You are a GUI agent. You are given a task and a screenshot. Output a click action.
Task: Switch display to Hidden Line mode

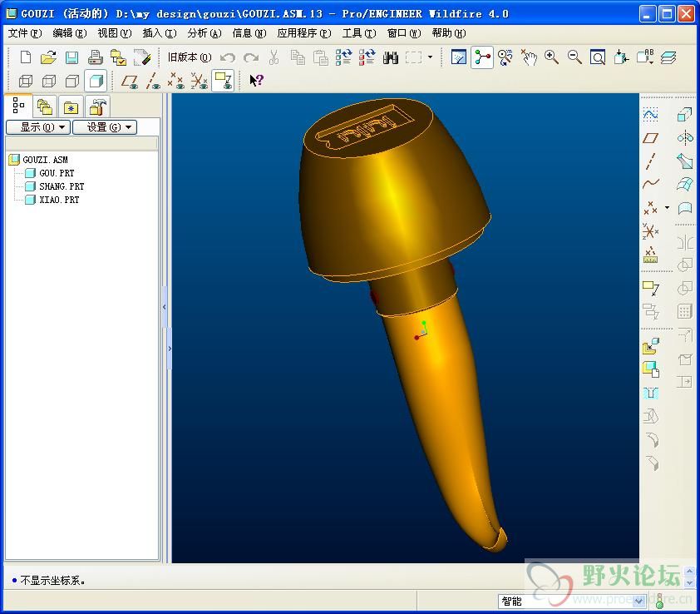pyautogui.click(x=49, y=81)
